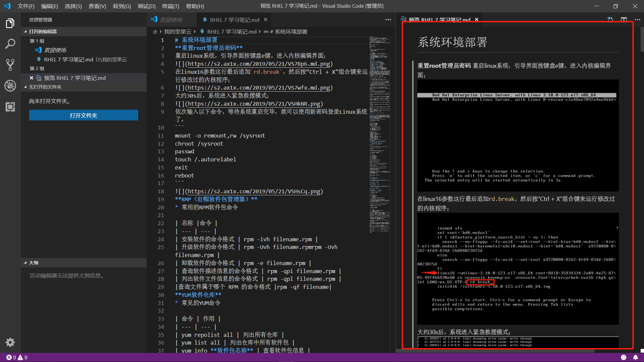The image size is (644, 362).
Task: Split the preview editor
Action: 624,20
